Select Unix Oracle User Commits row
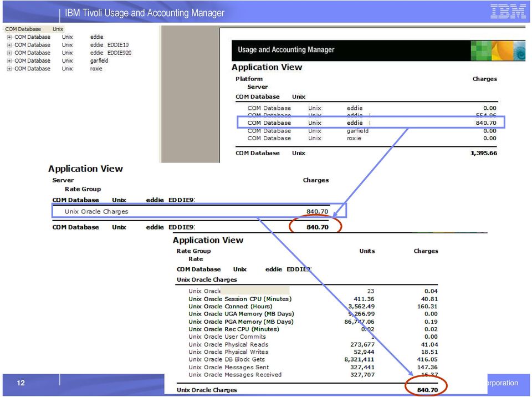Image resolution: width=532 pixels, height=397 pixels. point(313,337)
